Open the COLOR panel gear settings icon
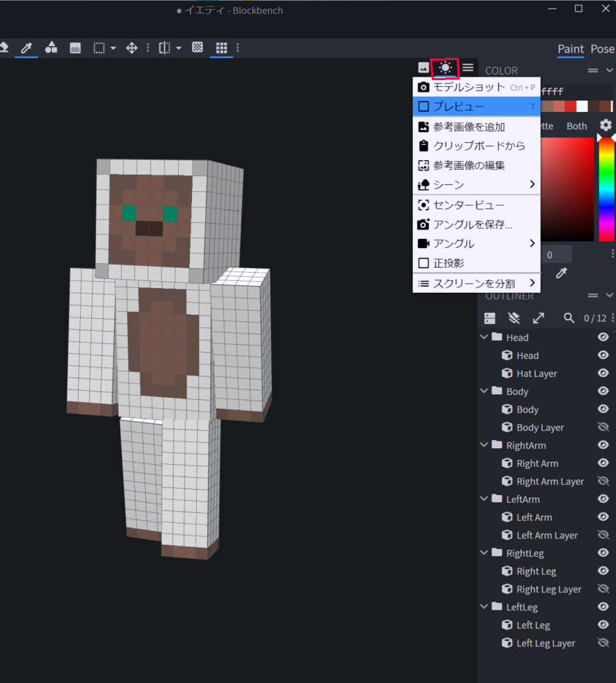Viewport: 616px width, 683px height. (605, 125)
